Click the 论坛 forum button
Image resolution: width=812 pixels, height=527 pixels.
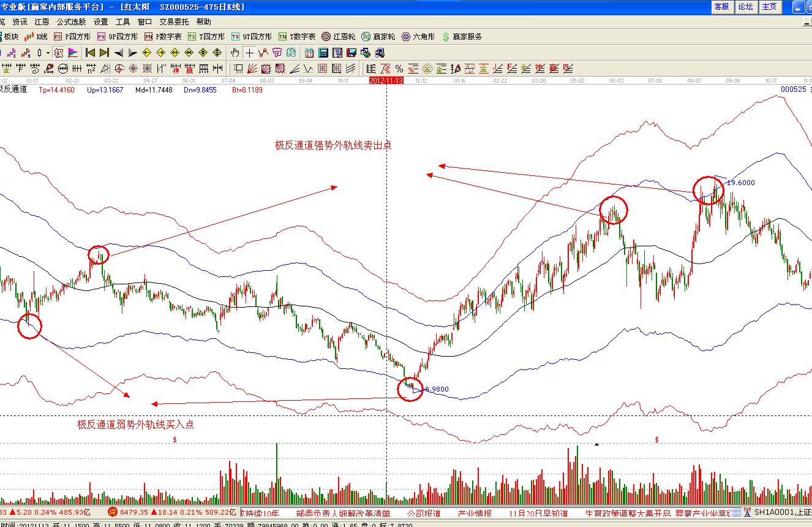[x=745, y=7]
